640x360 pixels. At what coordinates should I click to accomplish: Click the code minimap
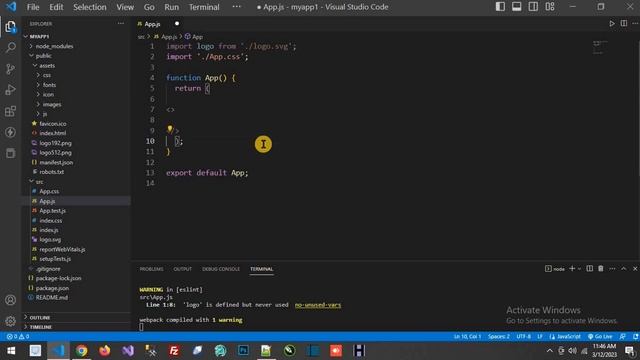point(600,47)
